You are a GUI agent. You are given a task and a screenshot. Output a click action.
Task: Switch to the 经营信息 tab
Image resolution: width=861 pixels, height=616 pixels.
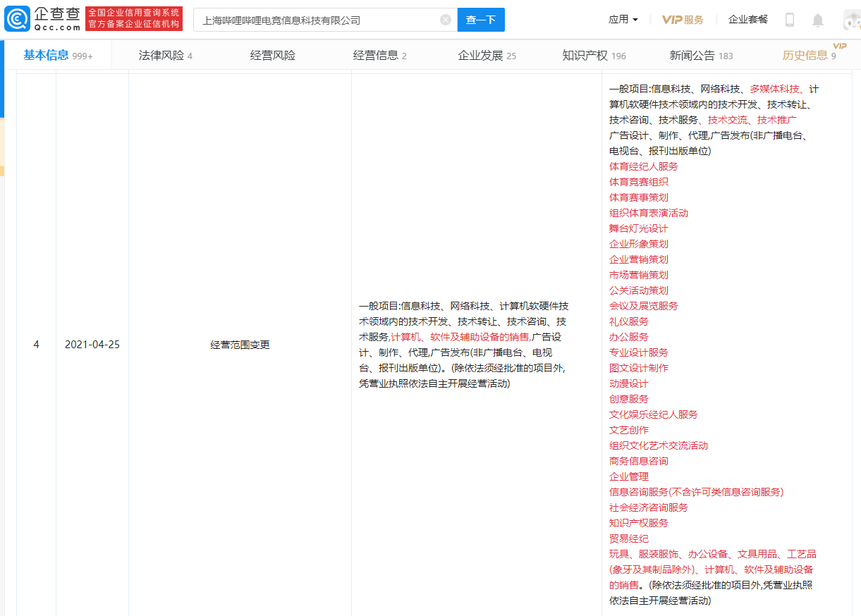pyautogui.click(x=380, y=55)
